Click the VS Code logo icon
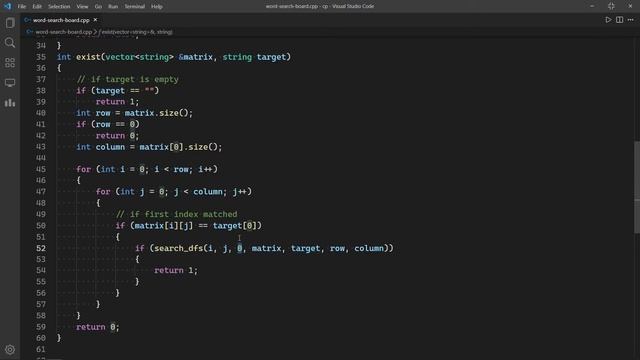The height and width of the screenshot is (360, 640). click(x=7, y=6)
